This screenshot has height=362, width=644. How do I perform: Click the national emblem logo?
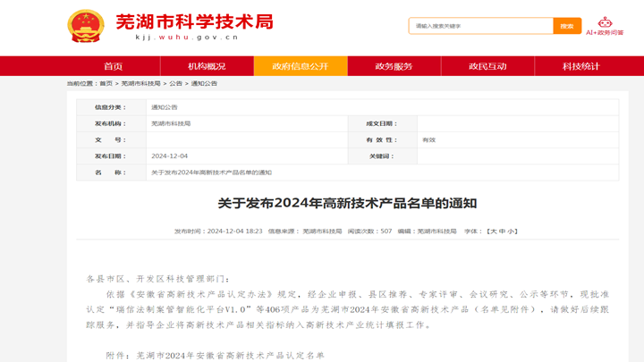[86, 26]
